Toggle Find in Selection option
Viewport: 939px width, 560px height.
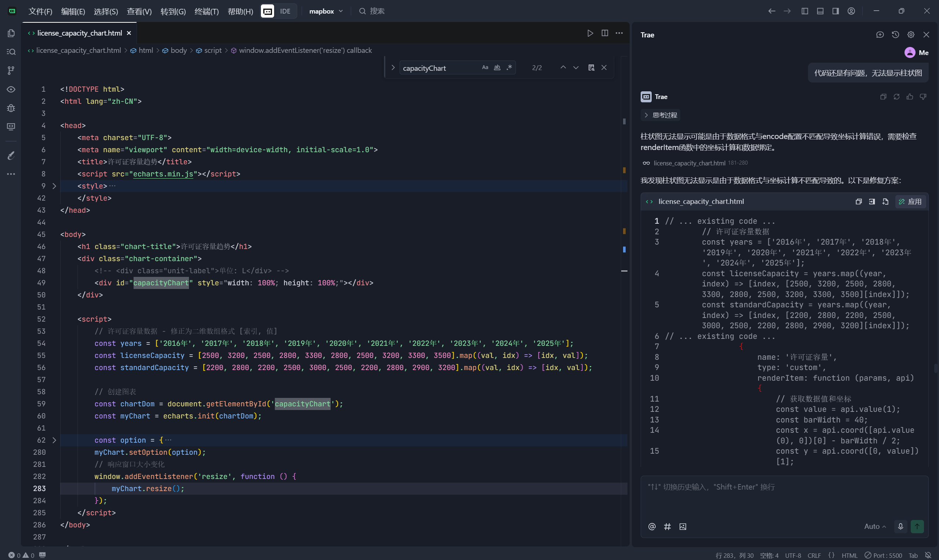(591, 67)
